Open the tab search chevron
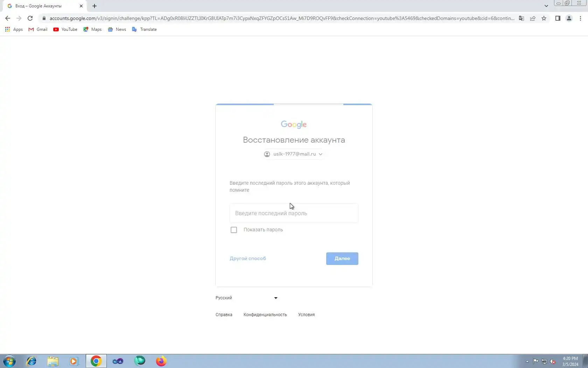Viewport: 588px width, 368px height. [x=546, y=6]
